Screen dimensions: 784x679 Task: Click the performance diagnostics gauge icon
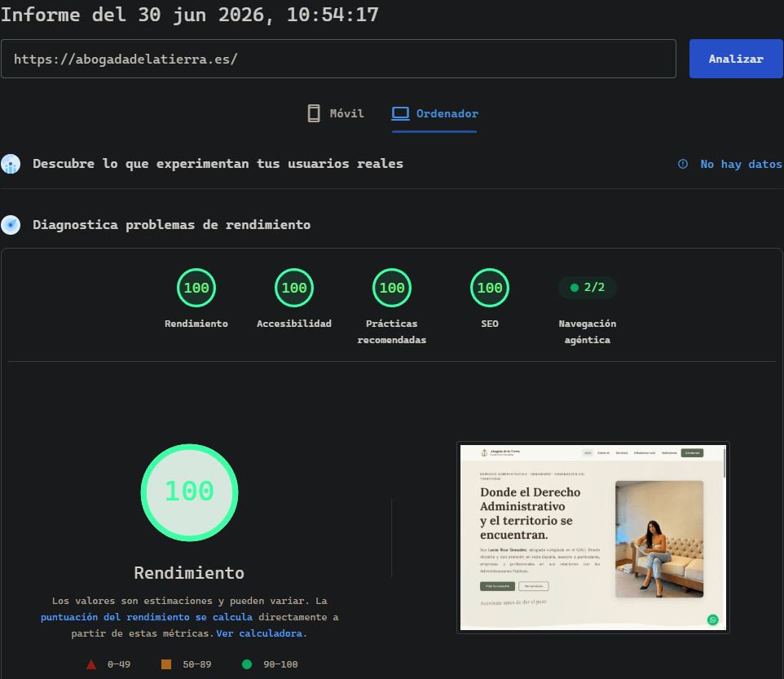(11, 225)
